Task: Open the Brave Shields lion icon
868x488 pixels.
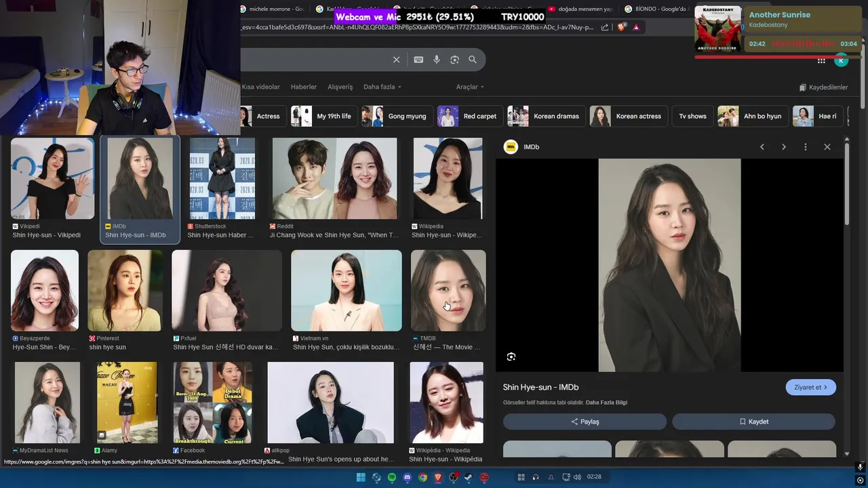Action: point(621,27)
